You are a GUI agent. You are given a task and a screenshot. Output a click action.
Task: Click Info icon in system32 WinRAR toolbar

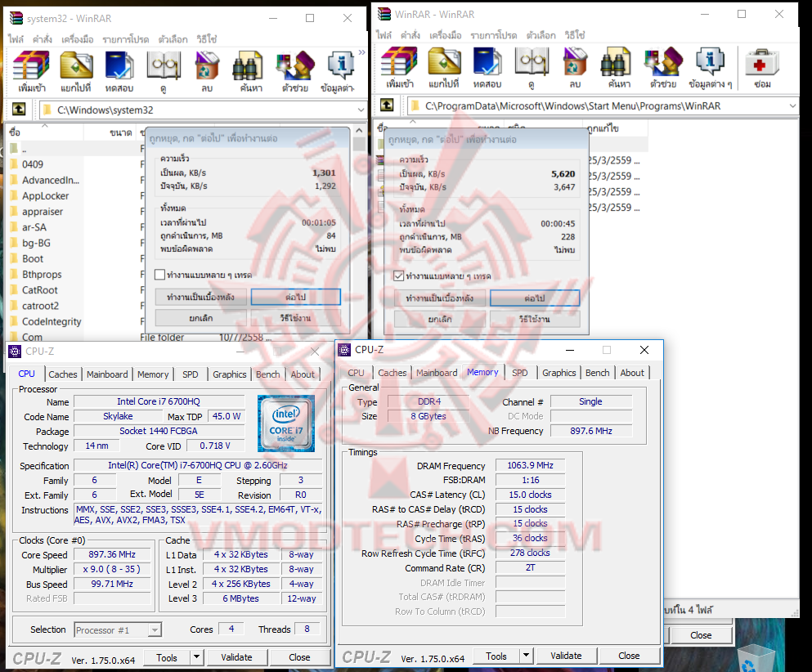tap(338, 71)
